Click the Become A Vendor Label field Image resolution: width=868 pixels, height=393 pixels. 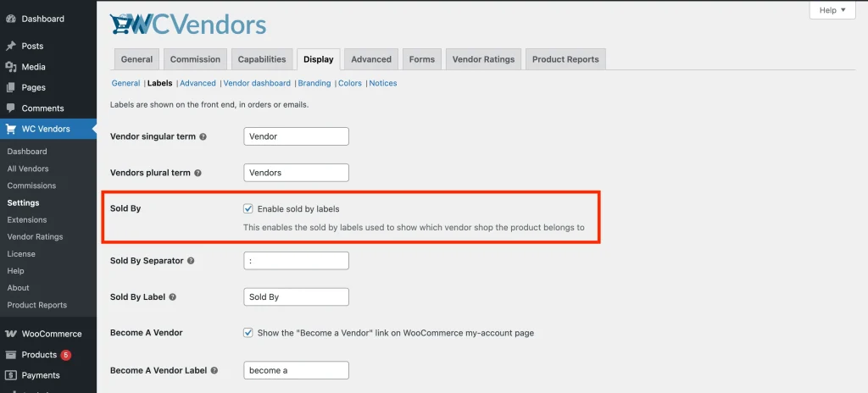(x=296, y=370)
